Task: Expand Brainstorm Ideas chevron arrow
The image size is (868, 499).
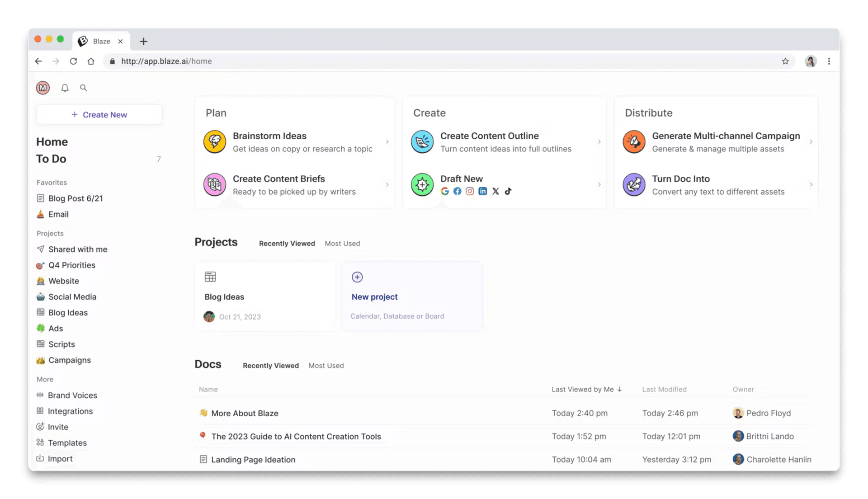Action: click(x=387, y=142)
